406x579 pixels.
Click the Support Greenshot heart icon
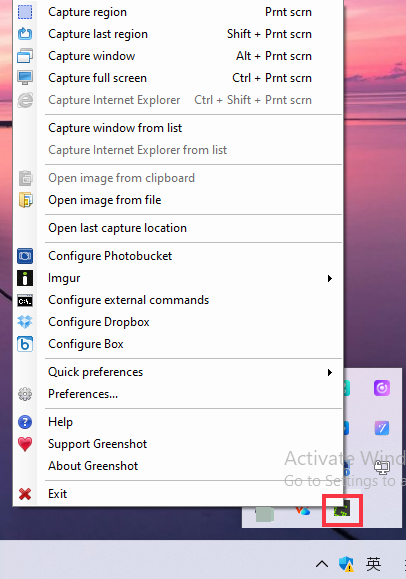pyautogui.click(x=25, y=444)
